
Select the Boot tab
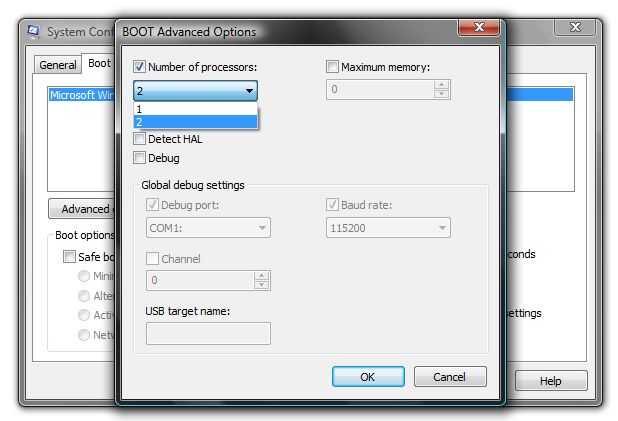tap(98, 64)
